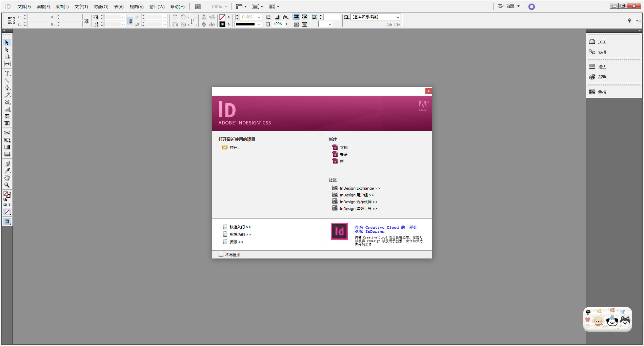
Task: Open the control panel flyout menu
Action: click(x=639, y=20)
